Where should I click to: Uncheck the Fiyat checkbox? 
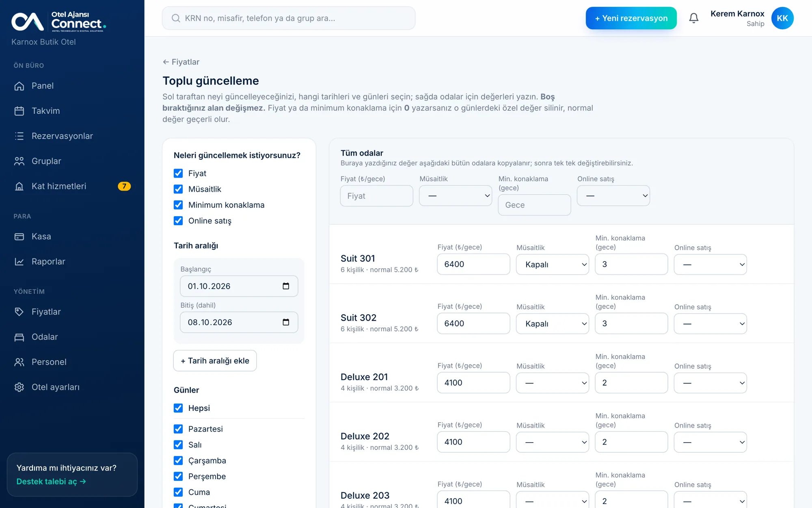pyautogui.click(x=178, y=174)
